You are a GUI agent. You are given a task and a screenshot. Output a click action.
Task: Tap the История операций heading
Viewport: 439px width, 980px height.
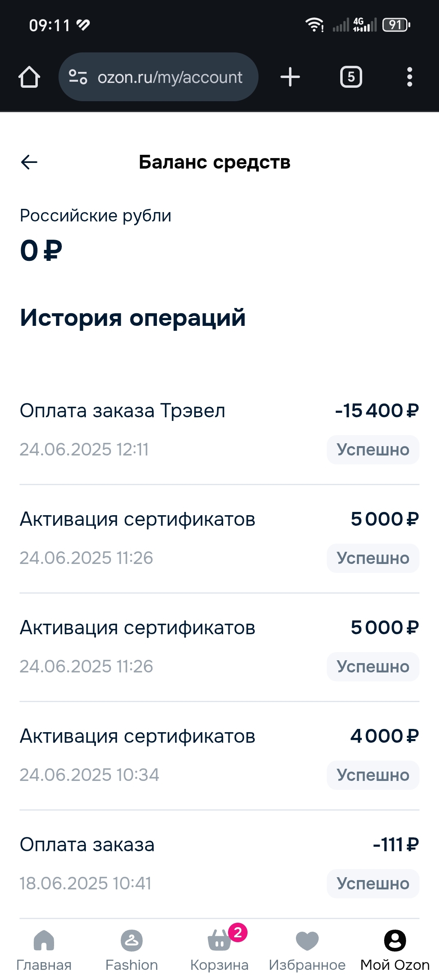click(133, 318)
